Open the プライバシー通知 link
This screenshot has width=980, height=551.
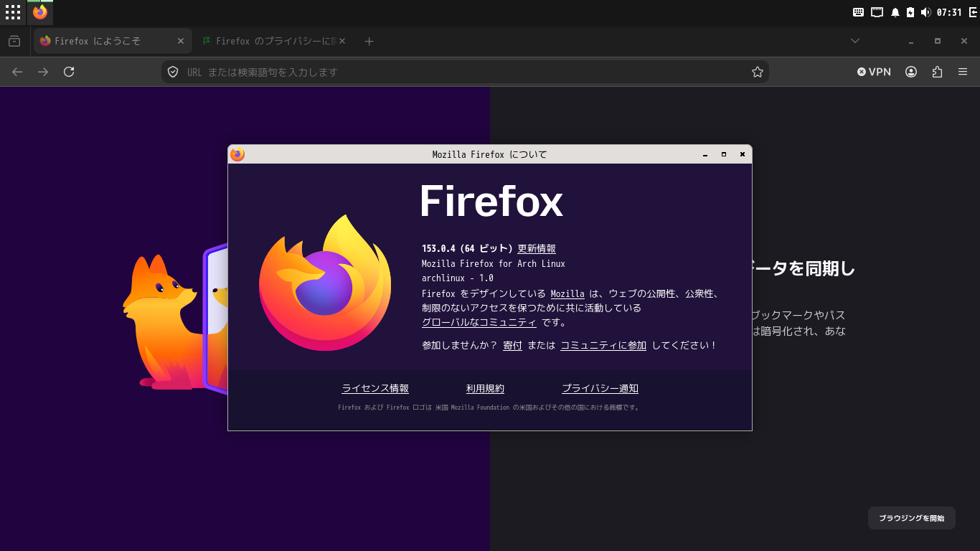600,389
